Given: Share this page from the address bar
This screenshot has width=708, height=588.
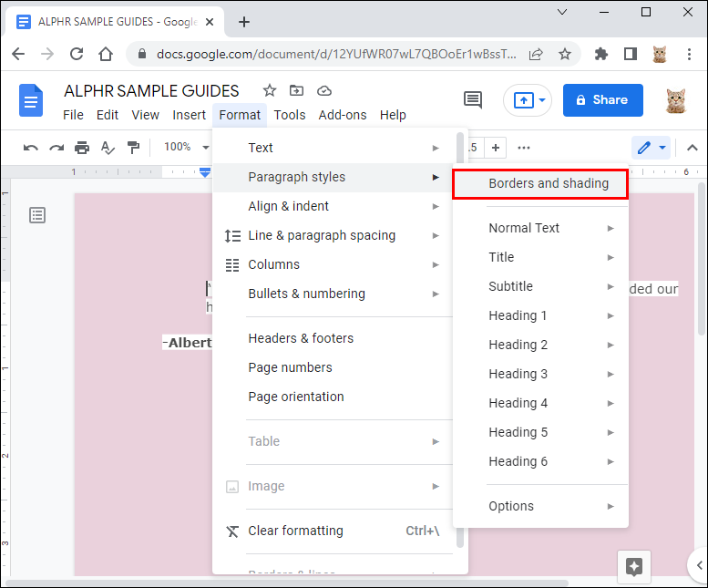Looking at the screenshot, I should (x=536, y=54).
